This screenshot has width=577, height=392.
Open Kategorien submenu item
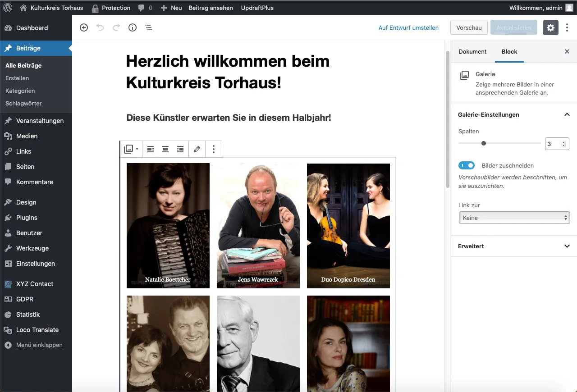click(20, 91)
